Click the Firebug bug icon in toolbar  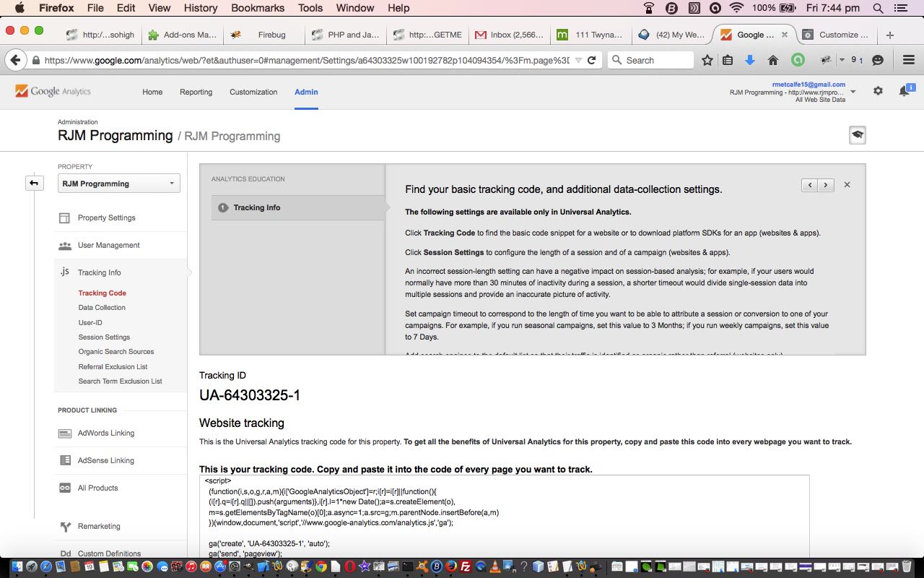click(x=826, y=60)
